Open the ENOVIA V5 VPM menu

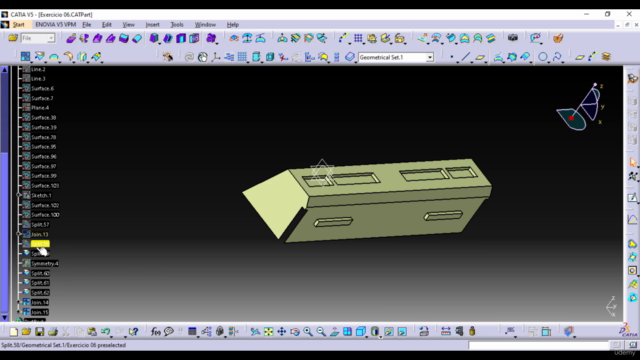pos(56,24)
